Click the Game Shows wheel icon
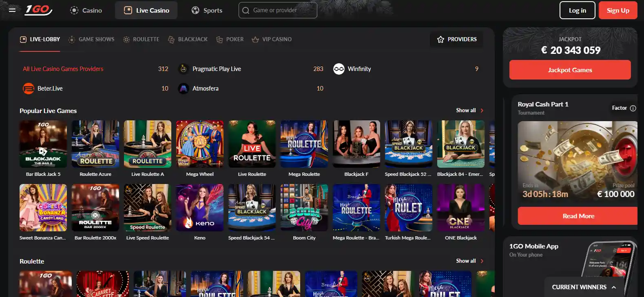644x297 pixels. (72, 40)
